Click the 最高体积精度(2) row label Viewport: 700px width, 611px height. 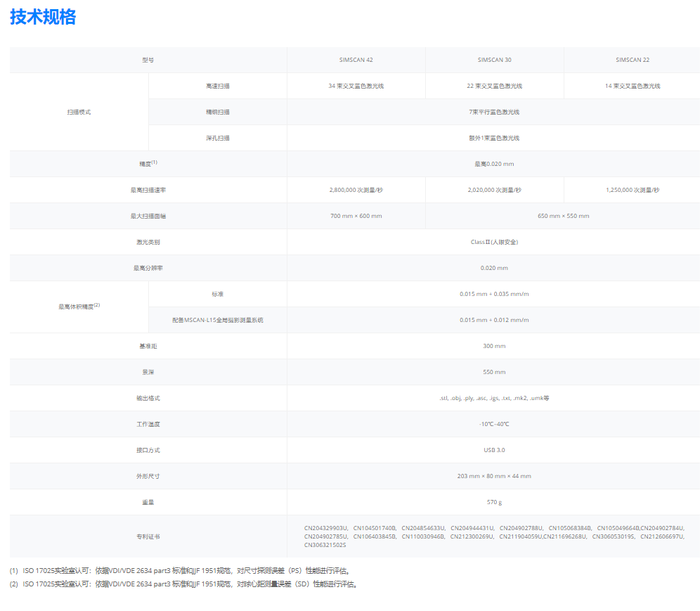pyautogui.click(x=79, y=307)
